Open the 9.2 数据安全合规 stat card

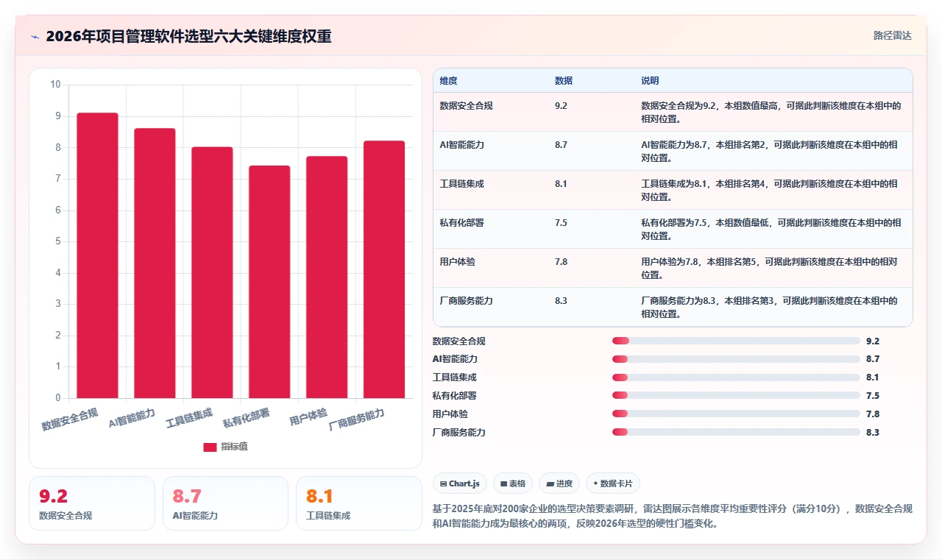coord(92,503)
